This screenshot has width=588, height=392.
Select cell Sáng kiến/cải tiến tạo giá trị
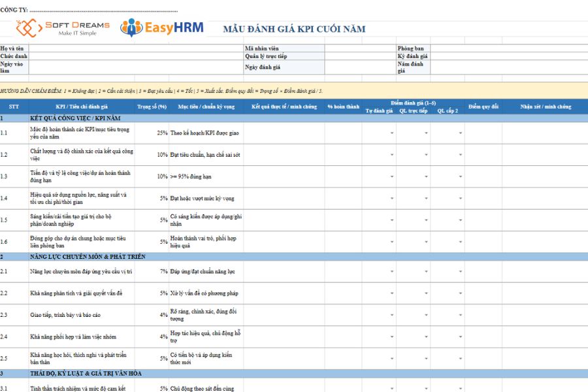point(82,220)
